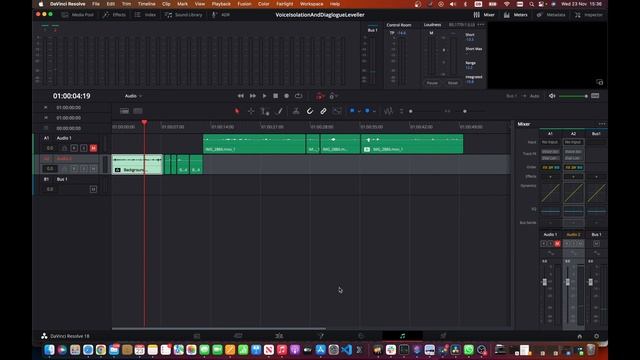Click the rewind transport button

click(240, 96)
